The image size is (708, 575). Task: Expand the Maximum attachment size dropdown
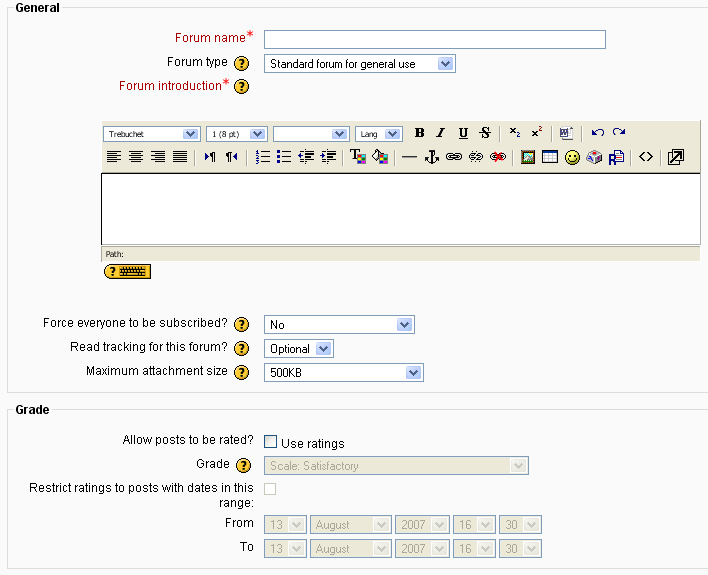coord(344,373)
